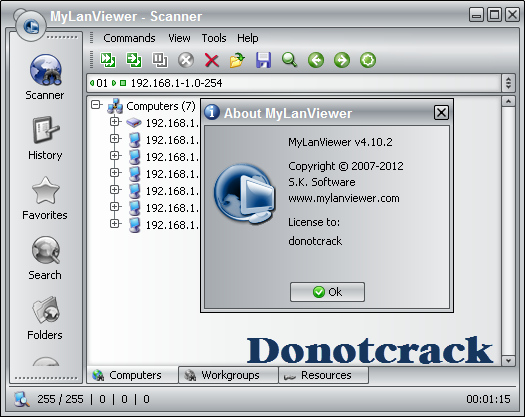This screenshot has width=525, height=417.
Task: Open the Search sidebar panel
Action: (45, 258)
